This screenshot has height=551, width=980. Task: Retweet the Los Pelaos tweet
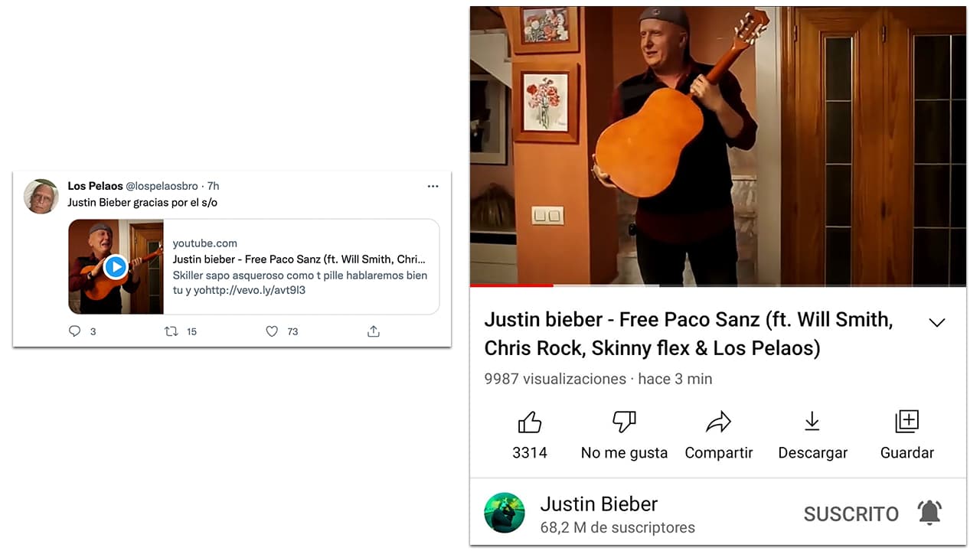[x=175, y=331]
